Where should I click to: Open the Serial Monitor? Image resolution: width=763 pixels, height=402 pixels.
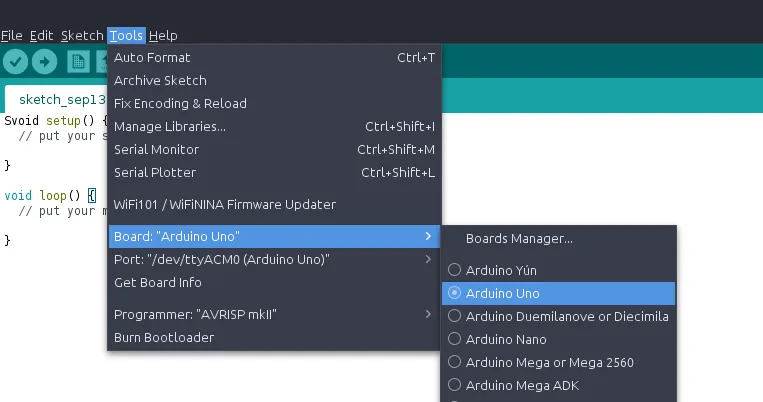(156, 150)
